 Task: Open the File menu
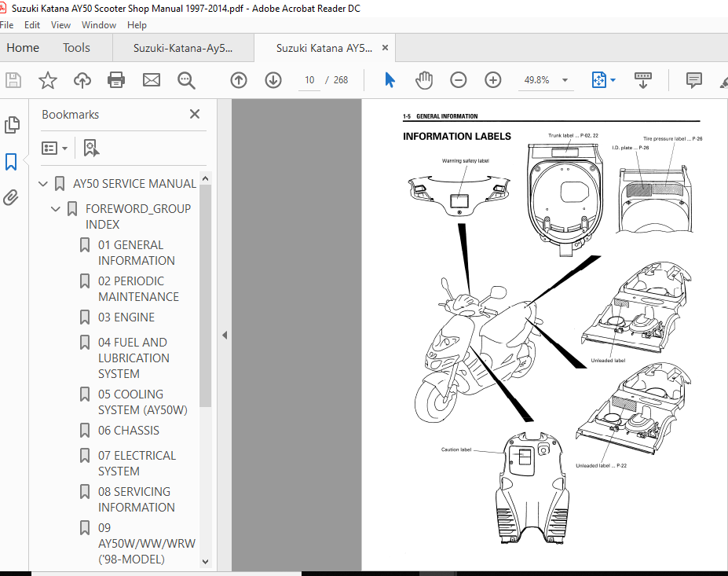[6, 25]
